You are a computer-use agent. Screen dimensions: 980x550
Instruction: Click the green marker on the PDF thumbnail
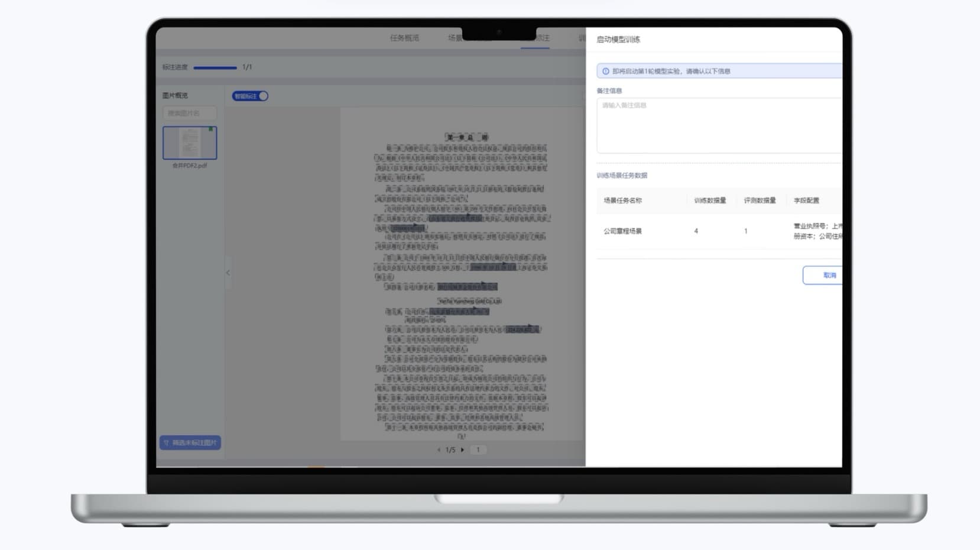pos(210,129)
